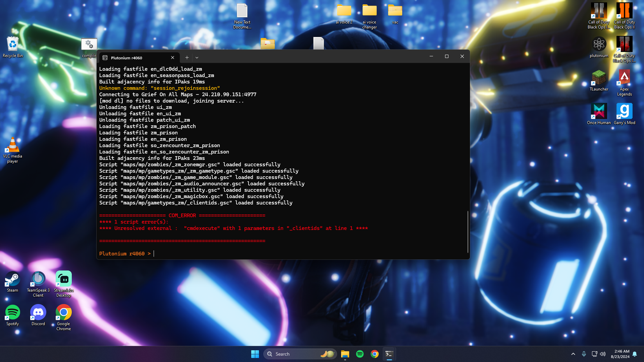644x362 pixels.
Task: Expand the terminal new-tab profile dropdown
Action: click(197, 58)
